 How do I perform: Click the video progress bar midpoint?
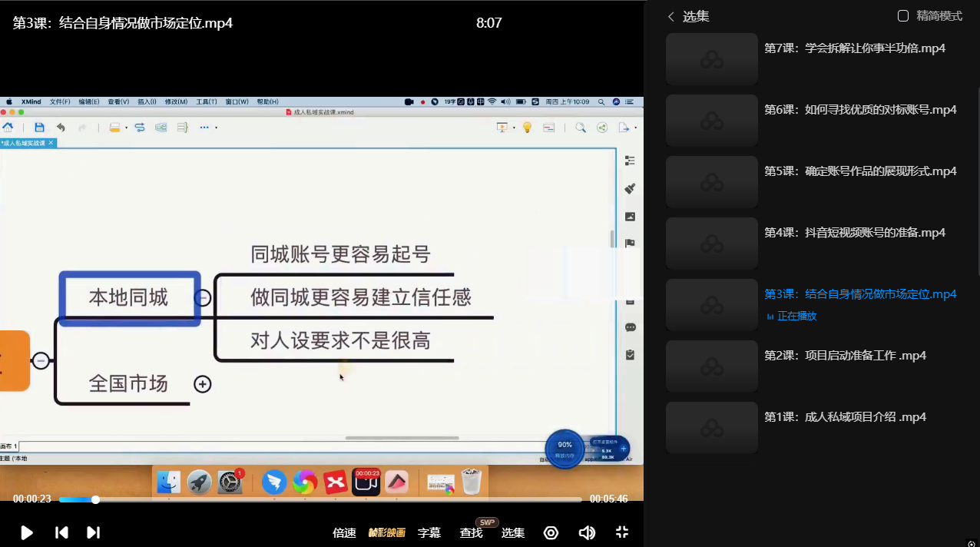[x=320, y=499]
